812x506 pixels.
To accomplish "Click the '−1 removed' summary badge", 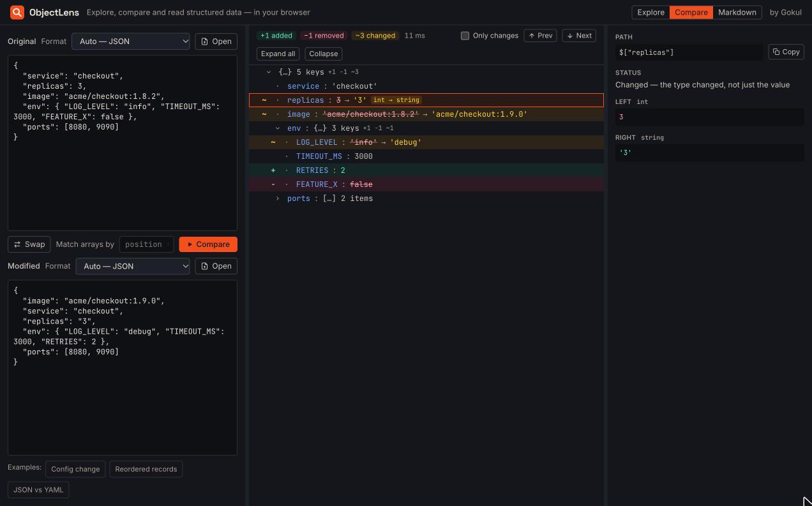I will [x=324, y=36].
